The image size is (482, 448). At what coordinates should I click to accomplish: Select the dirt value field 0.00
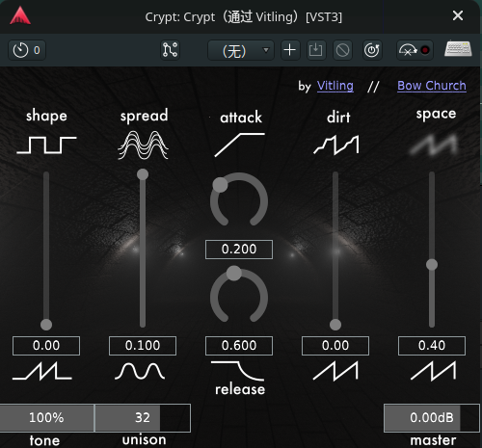[x=335, y=346]
